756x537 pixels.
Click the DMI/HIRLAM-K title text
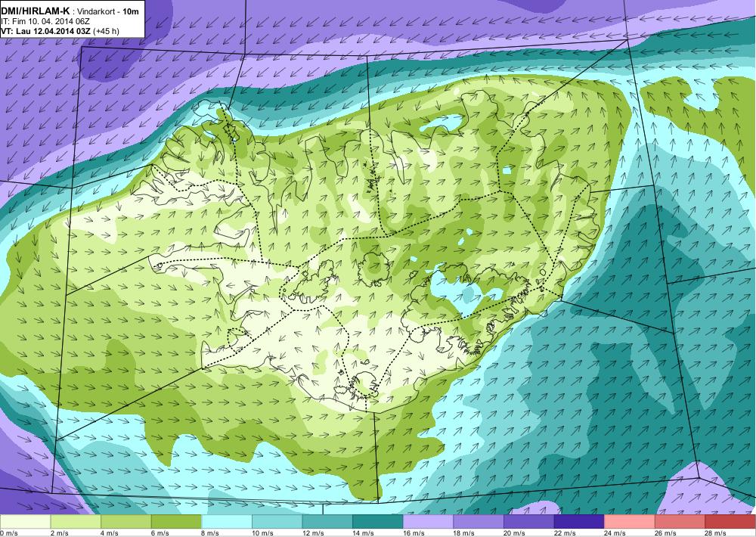[37, 11]
